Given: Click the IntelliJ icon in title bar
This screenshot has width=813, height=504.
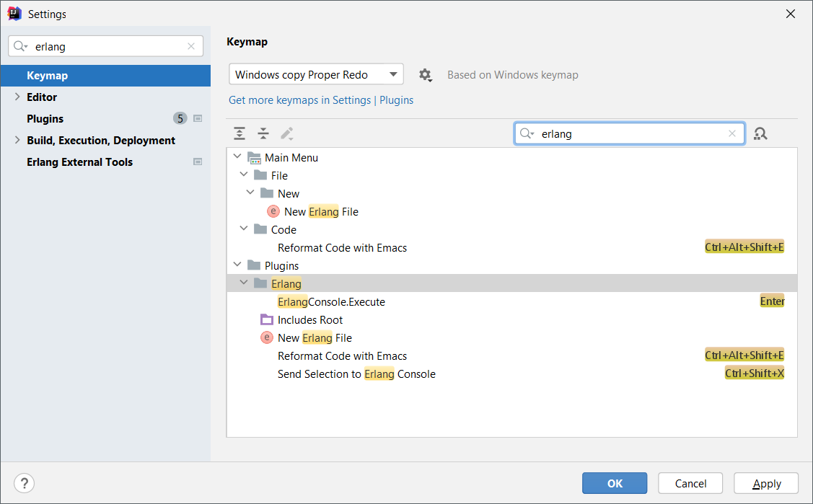Looking at the screenshot, I should point(14,14).
